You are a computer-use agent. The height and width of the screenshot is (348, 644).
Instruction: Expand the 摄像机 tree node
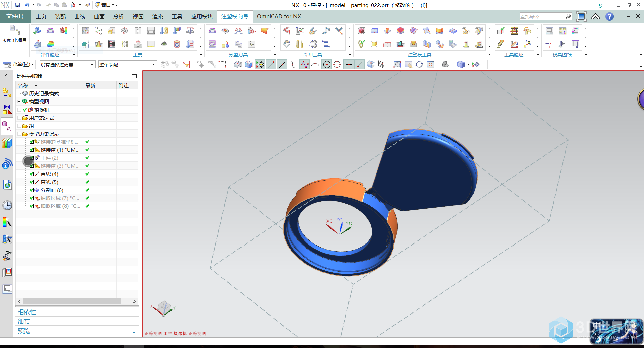(x=19, y=110)
